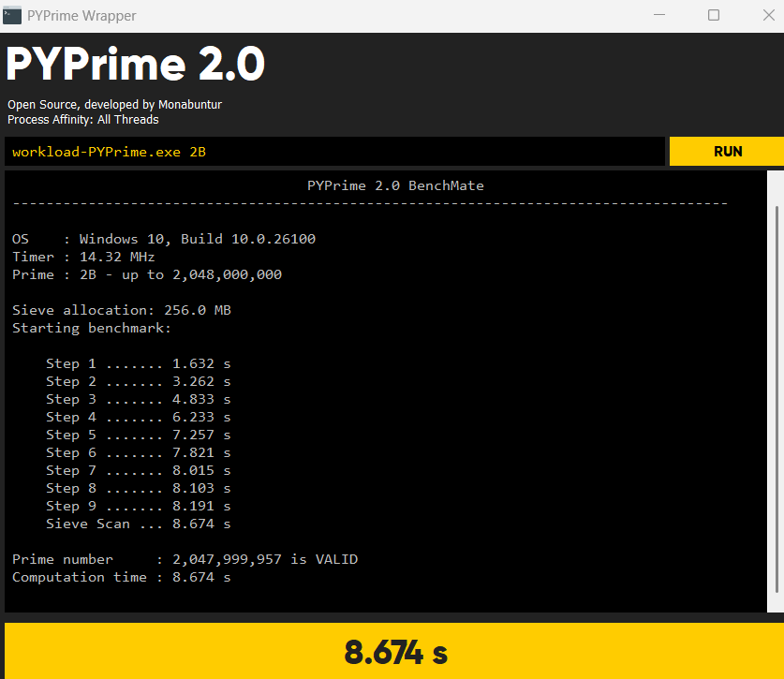The image size is (784, 679).
Task: Click the Step 4 result 6.233 s
Action: pyautogui.click(x=139, y=417)
